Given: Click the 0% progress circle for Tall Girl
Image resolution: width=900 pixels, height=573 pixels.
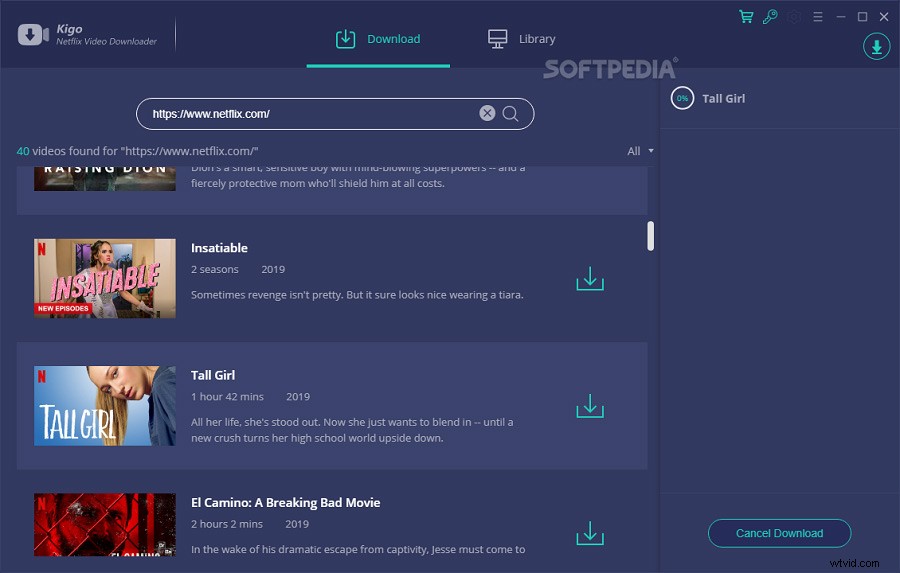Looking at the screenshot, I should click(682, 98).
